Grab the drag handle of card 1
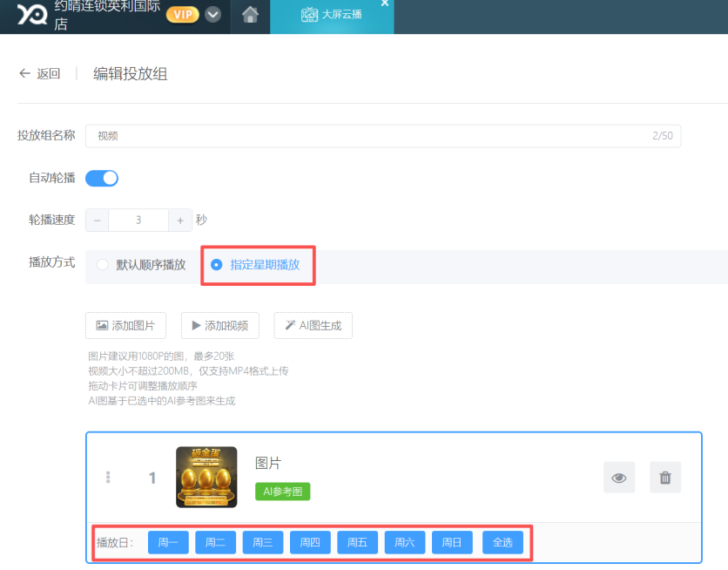Screen dimensions: 728x570 pos(108,477)
